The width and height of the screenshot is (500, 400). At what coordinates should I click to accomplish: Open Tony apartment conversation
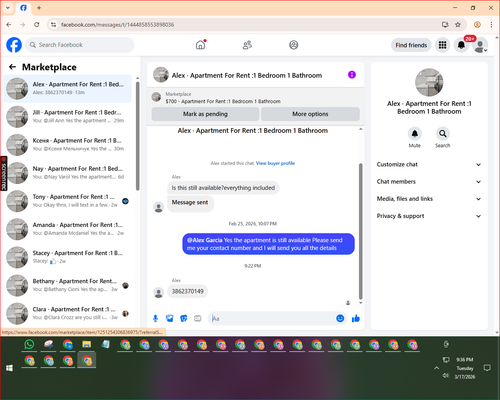68,201
